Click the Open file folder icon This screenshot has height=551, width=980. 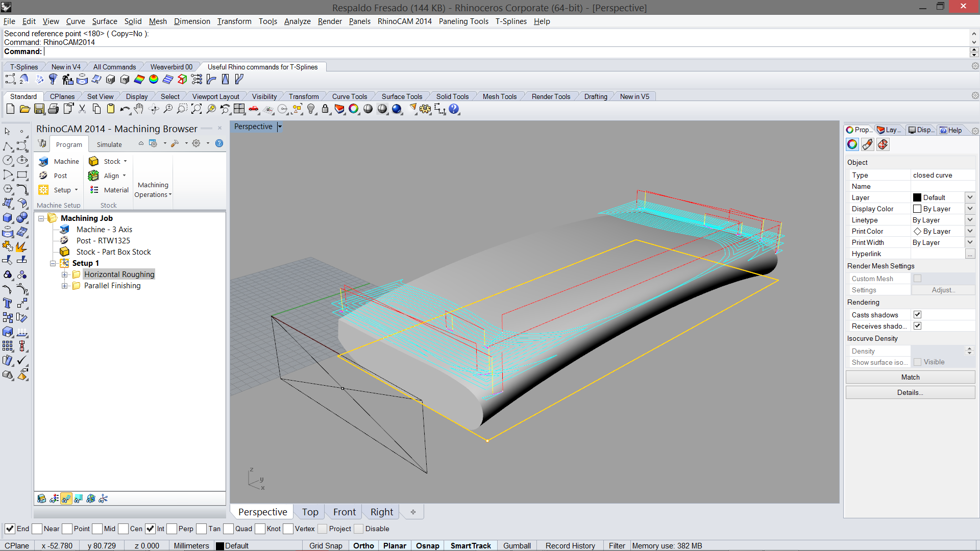[x=24, y=109]
